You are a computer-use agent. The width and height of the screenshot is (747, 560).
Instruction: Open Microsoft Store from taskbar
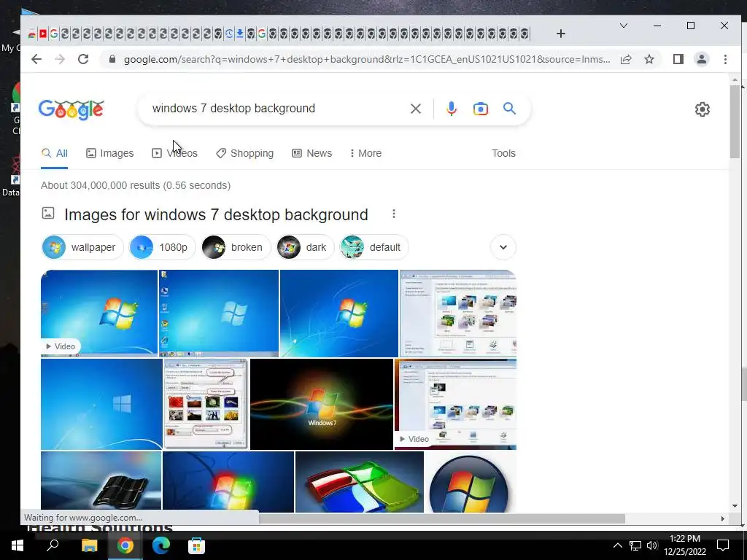[x=197, y=545]
